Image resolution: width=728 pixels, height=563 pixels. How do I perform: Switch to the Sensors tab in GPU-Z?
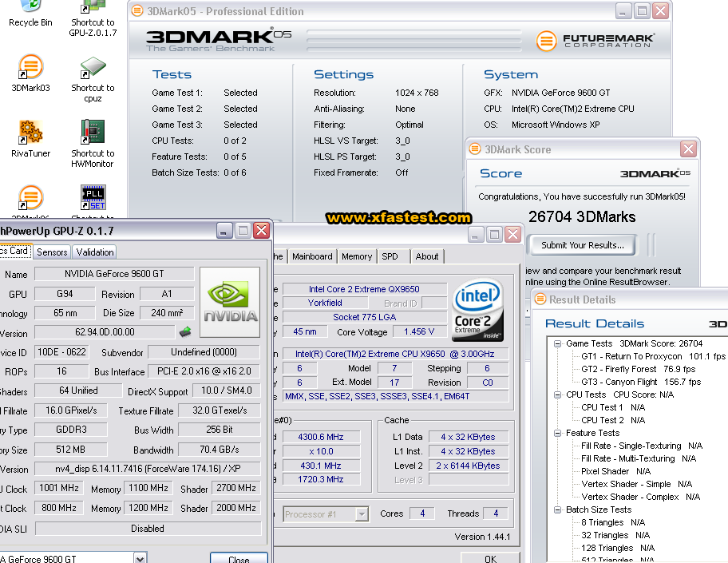[52, 252]
